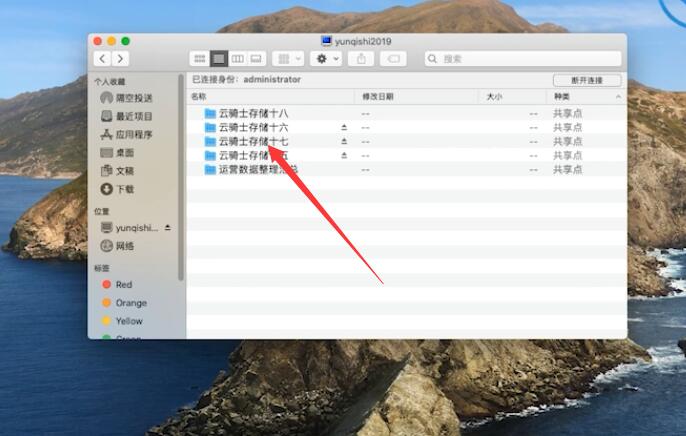Click the yunqishi2019 title bar proxy icon

[326, 41]
